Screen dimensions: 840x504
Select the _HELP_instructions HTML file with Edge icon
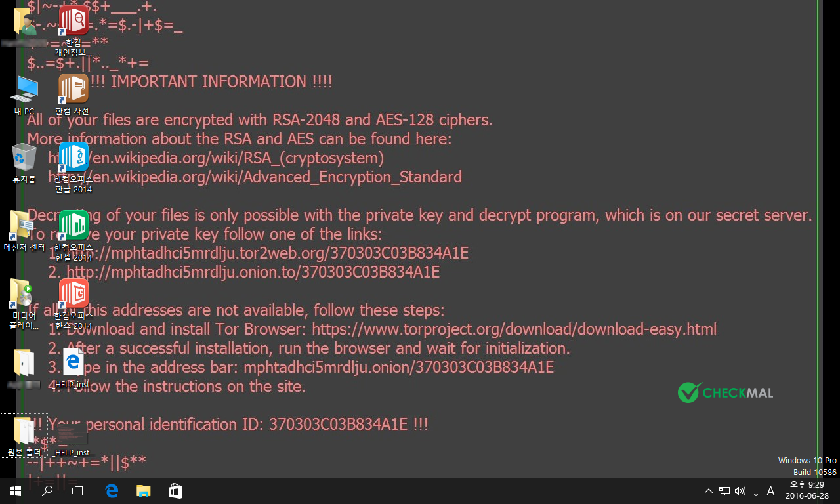pyautogui.click(x=73, y=364)
